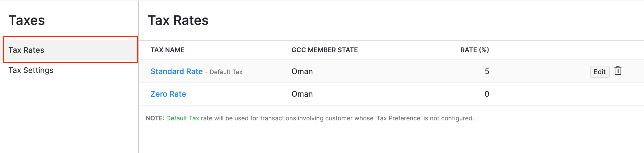Open the Zero Rate tax link
This screenshot has width=644, height=153.
(168, 94)
